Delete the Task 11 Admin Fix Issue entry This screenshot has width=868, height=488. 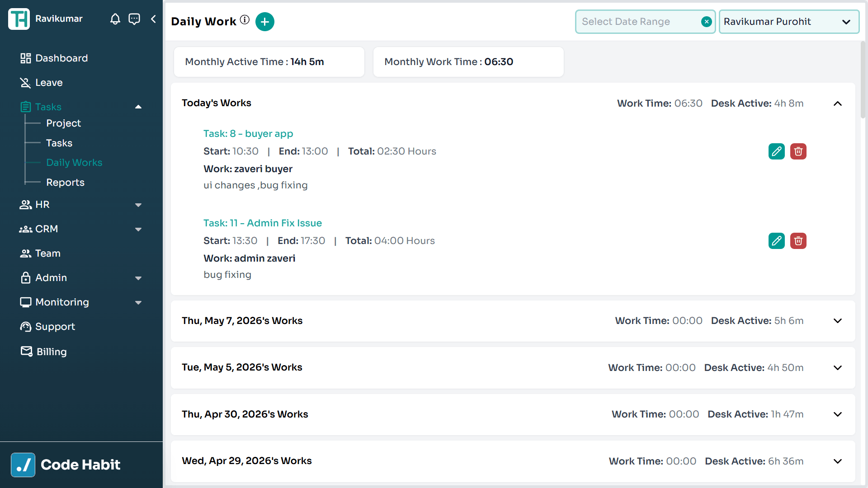point(798,241)
